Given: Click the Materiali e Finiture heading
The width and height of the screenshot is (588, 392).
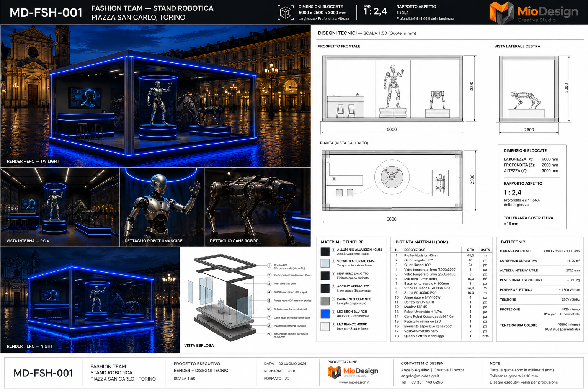Looking at the screenshot, I should tap(342, 242).
